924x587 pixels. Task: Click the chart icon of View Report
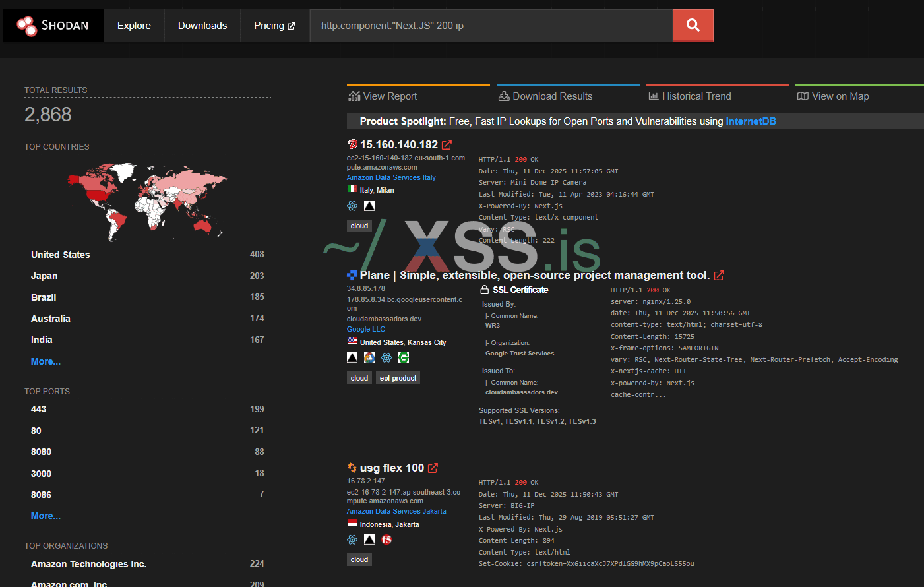click(355, 96)
